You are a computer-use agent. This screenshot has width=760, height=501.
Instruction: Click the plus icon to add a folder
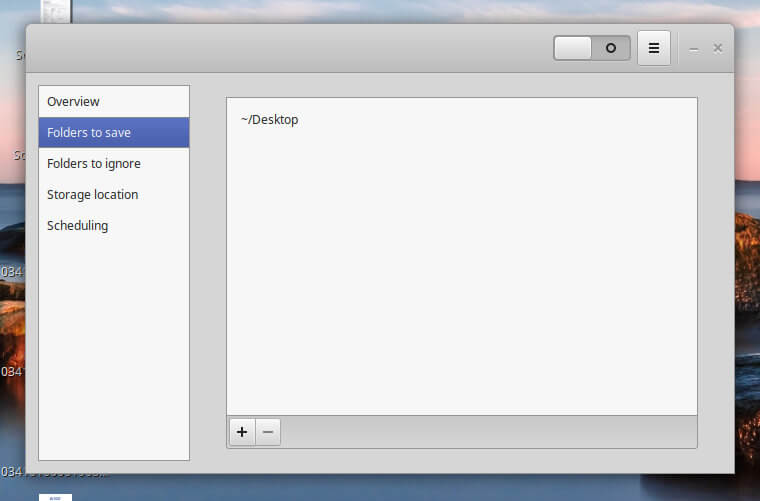[x=242, y=432]
